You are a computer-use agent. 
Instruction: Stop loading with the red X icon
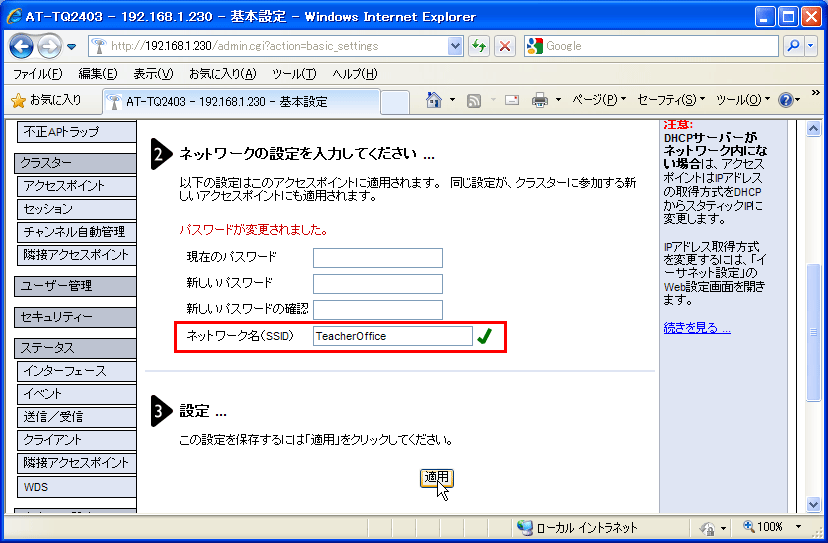pos(505,46)
